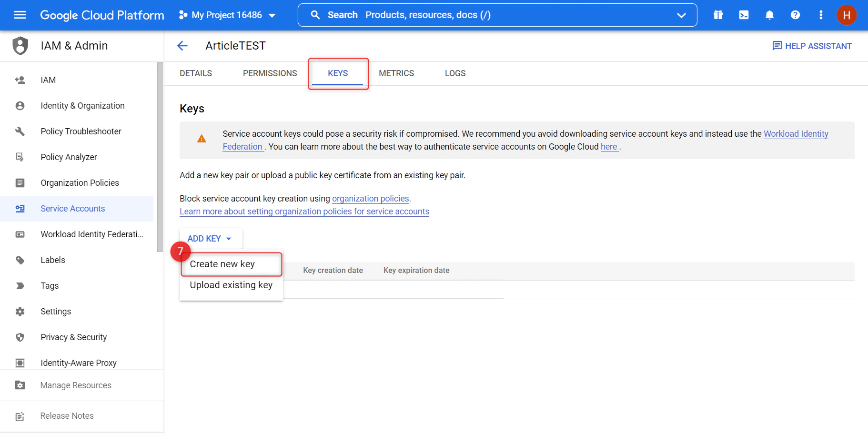Click the search magnifier icon
Viewport: 868px width, 434px height.
pos(315,15)
